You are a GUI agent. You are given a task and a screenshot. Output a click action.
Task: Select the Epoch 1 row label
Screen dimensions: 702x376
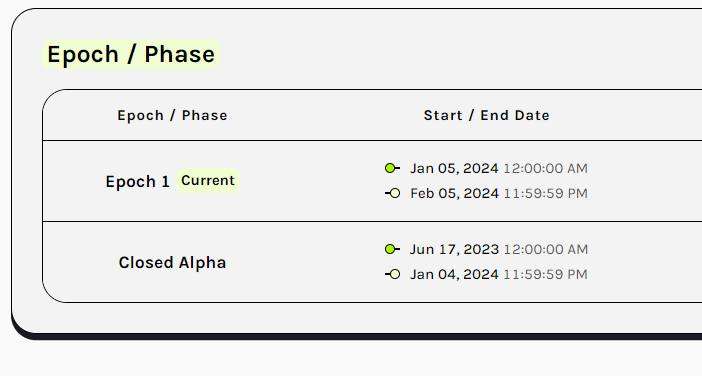138,182
